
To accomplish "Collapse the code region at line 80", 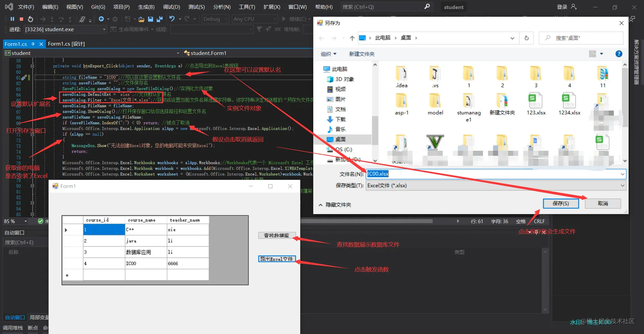I will 33,185.
